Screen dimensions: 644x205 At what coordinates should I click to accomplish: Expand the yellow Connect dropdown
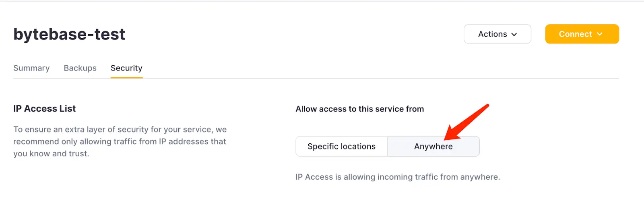coord(582,34)
